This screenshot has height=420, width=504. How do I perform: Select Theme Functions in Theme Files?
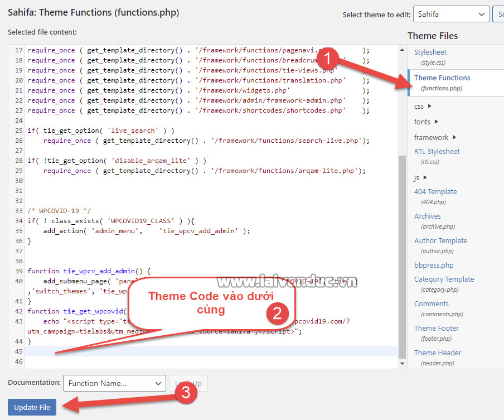point(442,78)
